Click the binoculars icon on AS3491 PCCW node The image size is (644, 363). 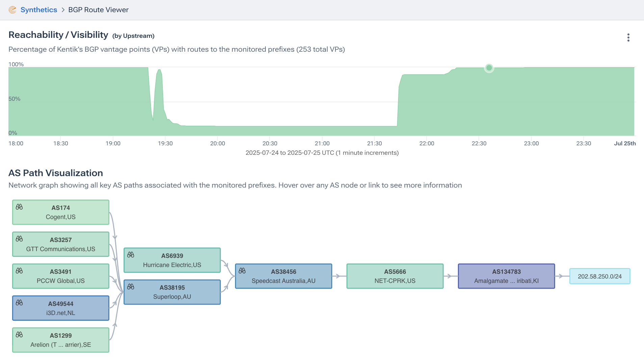pyautogui.click(x=19, y=270)
